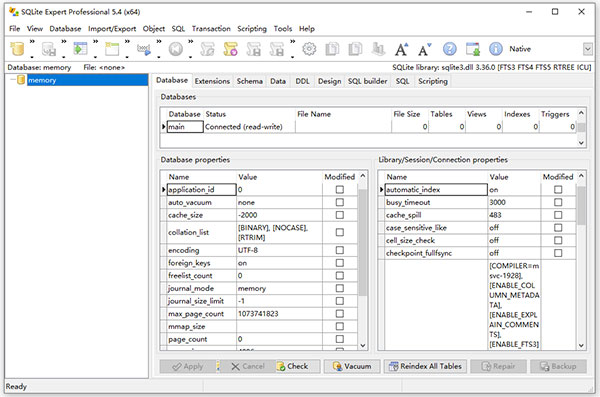Toggle Modified checkbox for busy_timeout
Viewport: 600px width, 397px height.
pos(558,202)
